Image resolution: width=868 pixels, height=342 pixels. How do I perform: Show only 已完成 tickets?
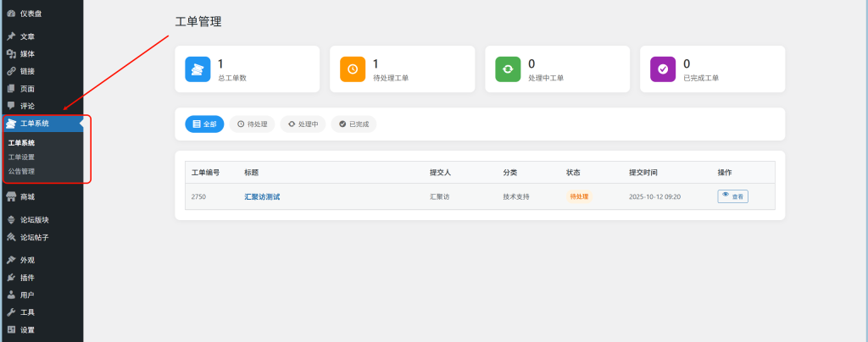(353, 124)
